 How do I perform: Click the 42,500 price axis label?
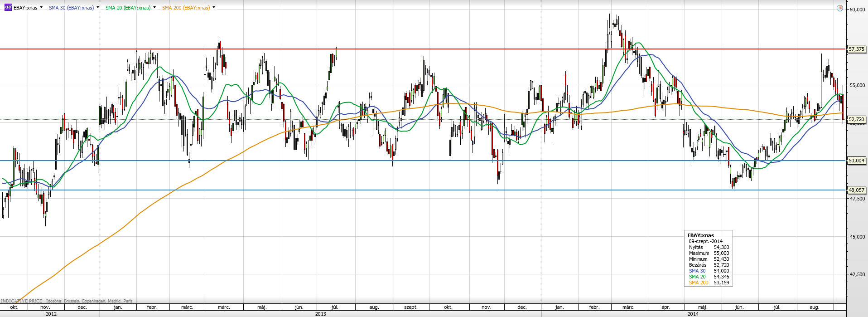857,274
